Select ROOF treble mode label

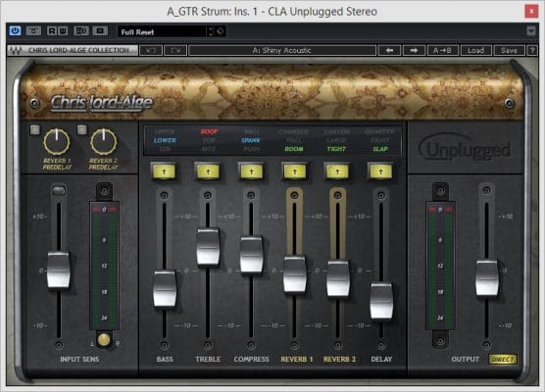(209, 131)
